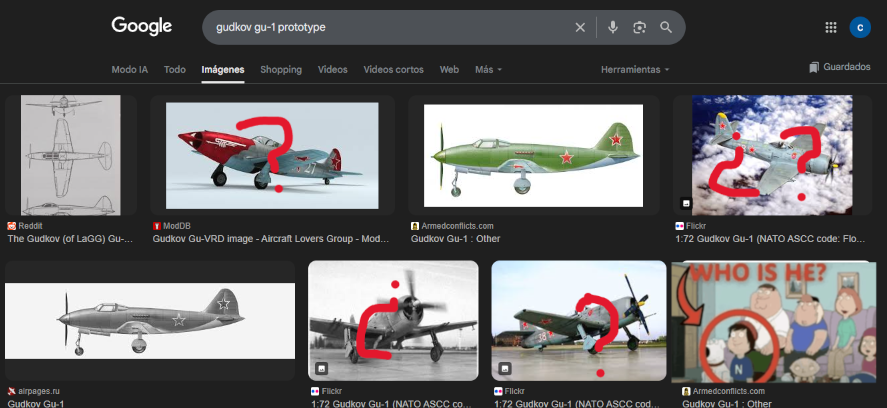
Task: Select the Todo results tab
Action: coord(175,70)
